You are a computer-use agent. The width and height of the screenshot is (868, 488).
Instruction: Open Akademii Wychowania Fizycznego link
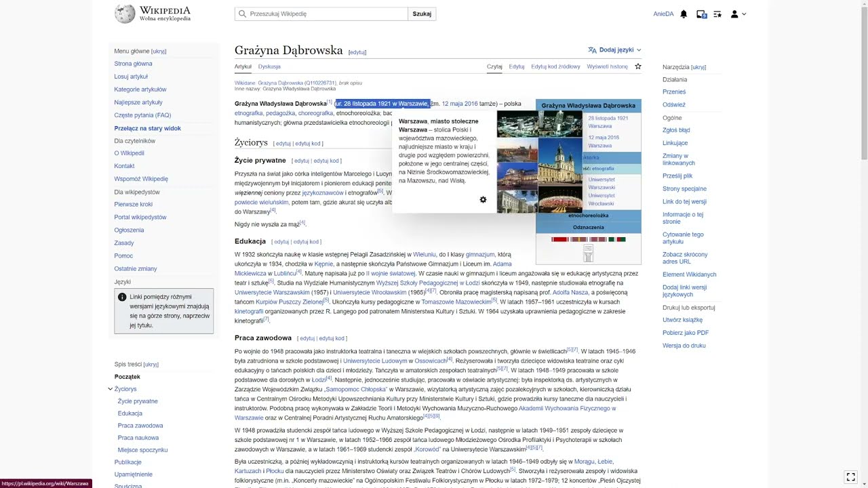pos(567,408)
